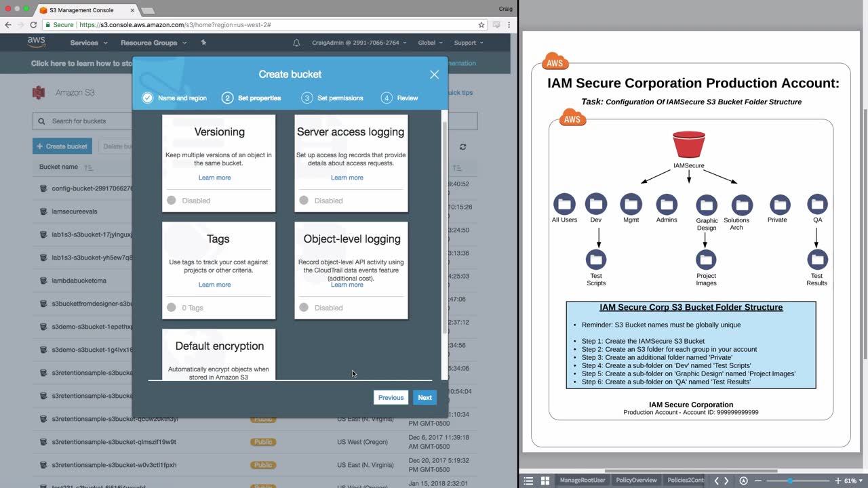Click the browser back arrow
Screen dimensions: 868x488
[x=7, y=24]
